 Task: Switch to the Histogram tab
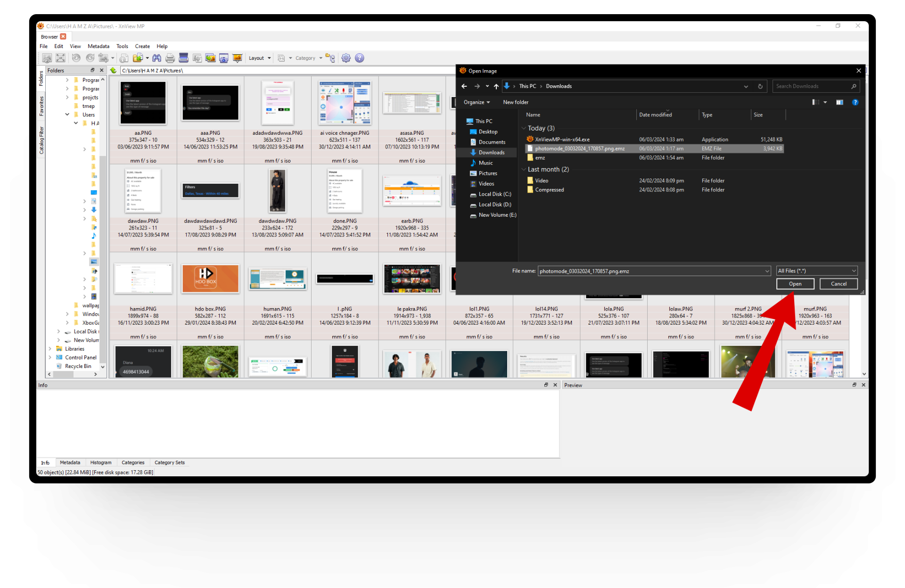click(101, 463)
